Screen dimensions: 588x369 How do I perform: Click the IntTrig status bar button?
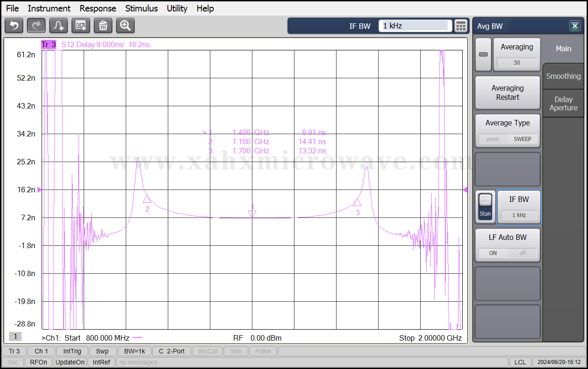72,351
